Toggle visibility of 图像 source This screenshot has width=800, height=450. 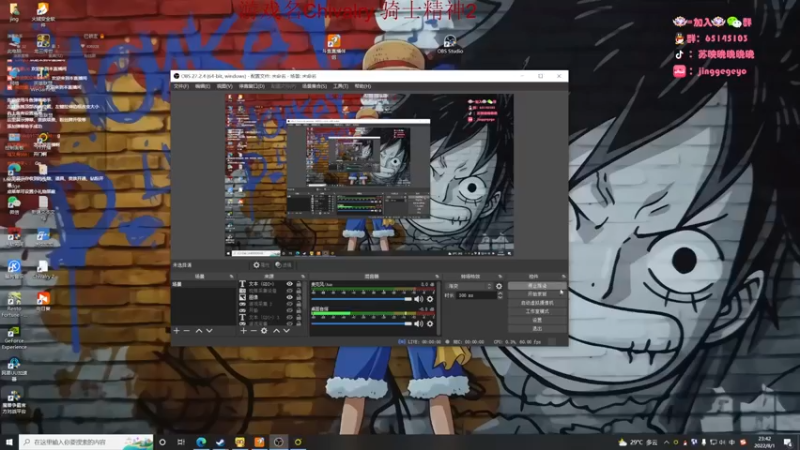point(289,297)
